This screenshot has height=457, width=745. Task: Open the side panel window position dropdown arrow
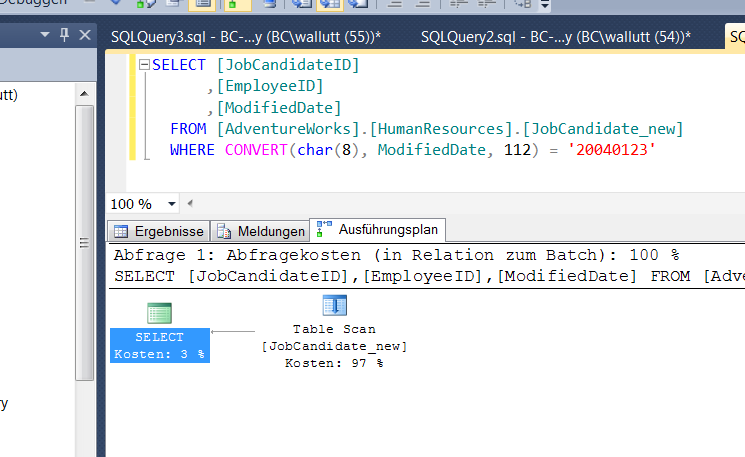coord(45,34)
